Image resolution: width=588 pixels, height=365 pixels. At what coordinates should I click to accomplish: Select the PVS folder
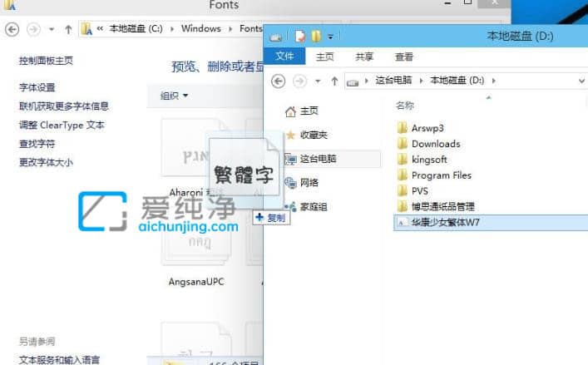coord(420,191)
